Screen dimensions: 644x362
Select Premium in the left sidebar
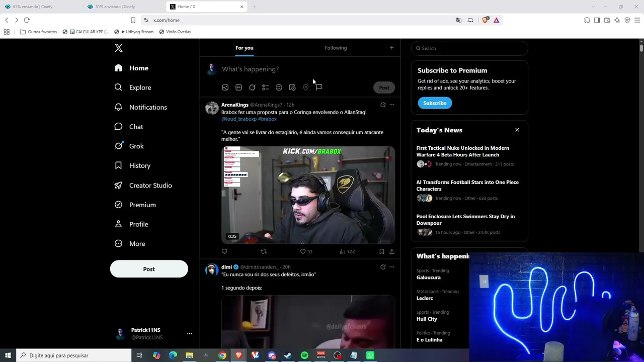(x=135, y=205)
